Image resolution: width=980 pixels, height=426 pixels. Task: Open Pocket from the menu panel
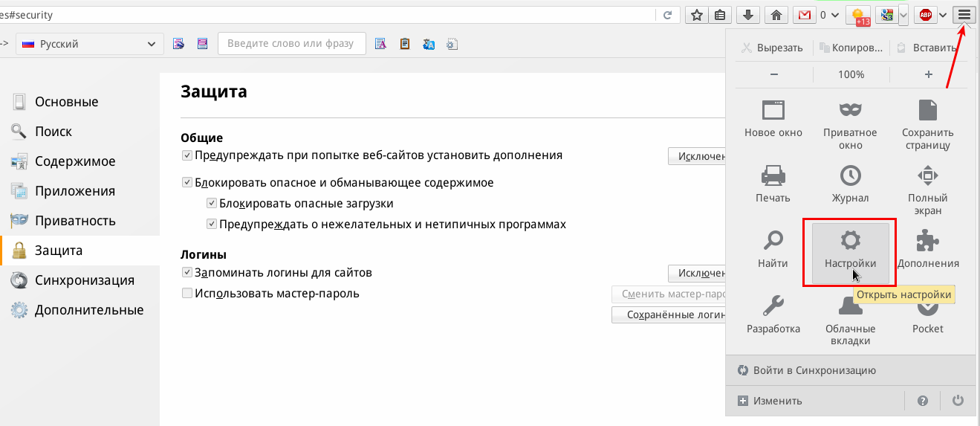coord(928,314)
